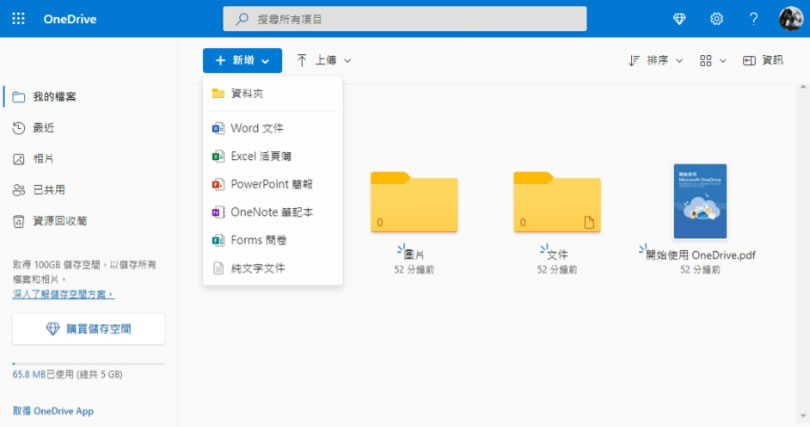Create a new 純文字文件
This screenshot has height=427, width=810.
click(273, 268)
